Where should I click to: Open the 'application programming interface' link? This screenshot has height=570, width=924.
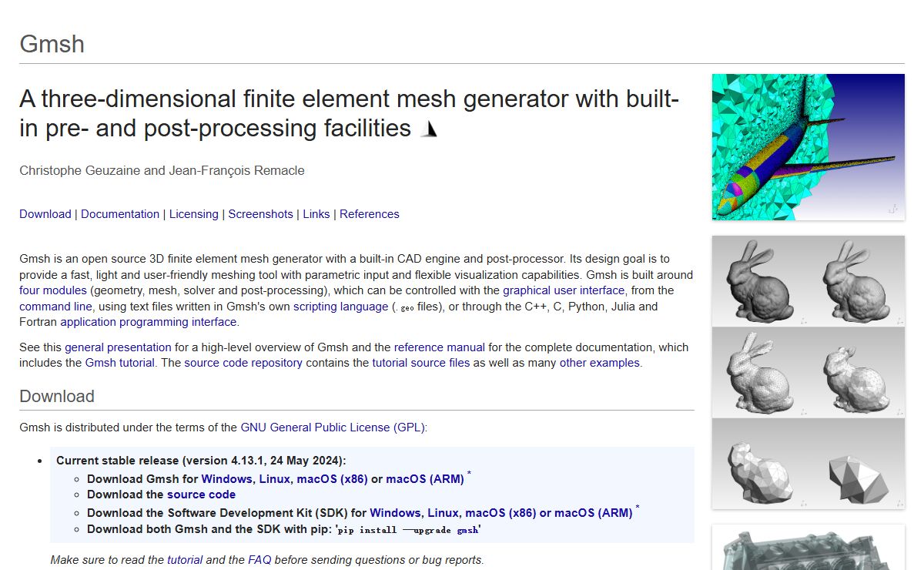(149, 322)
